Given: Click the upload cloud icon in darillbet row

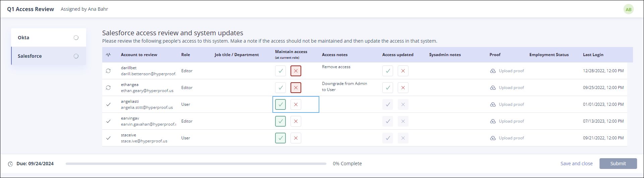Looking at the screenshot, I should [x=493, y=71].
